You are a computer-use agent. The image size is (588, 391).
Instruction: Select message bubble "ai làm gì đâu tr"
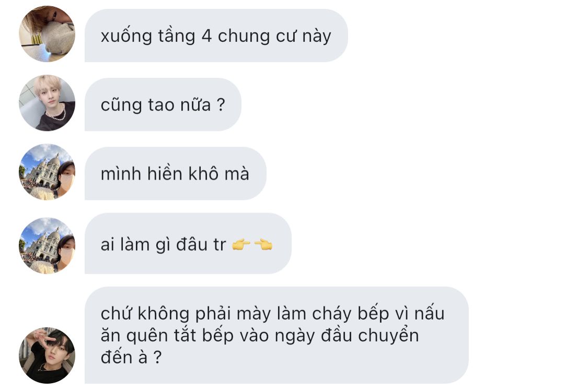point(188,243)
